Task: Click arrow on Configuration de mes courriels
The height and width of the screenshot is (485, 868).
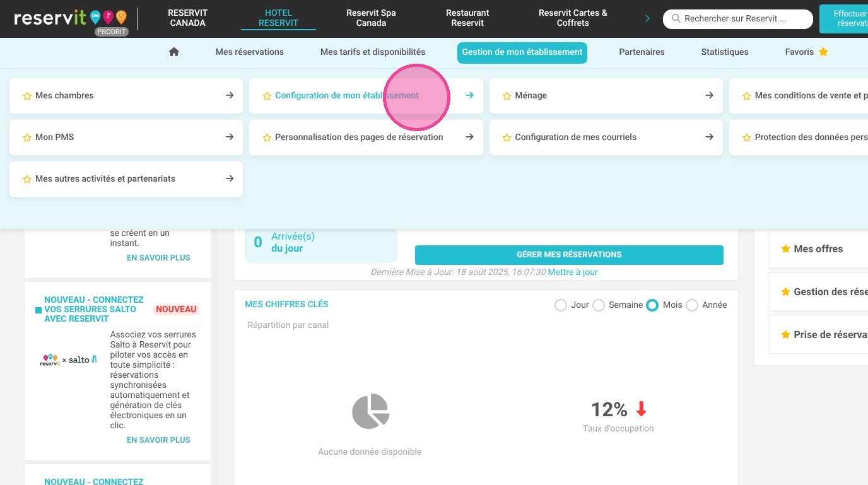Action: tap(709, 137)
